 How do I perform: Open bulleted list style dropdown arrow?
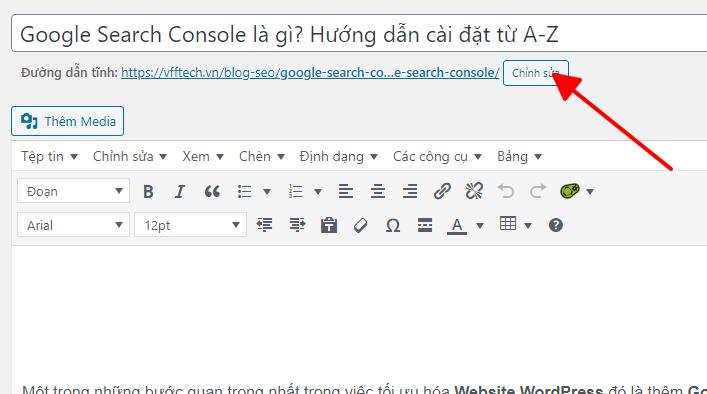point(267,192)
